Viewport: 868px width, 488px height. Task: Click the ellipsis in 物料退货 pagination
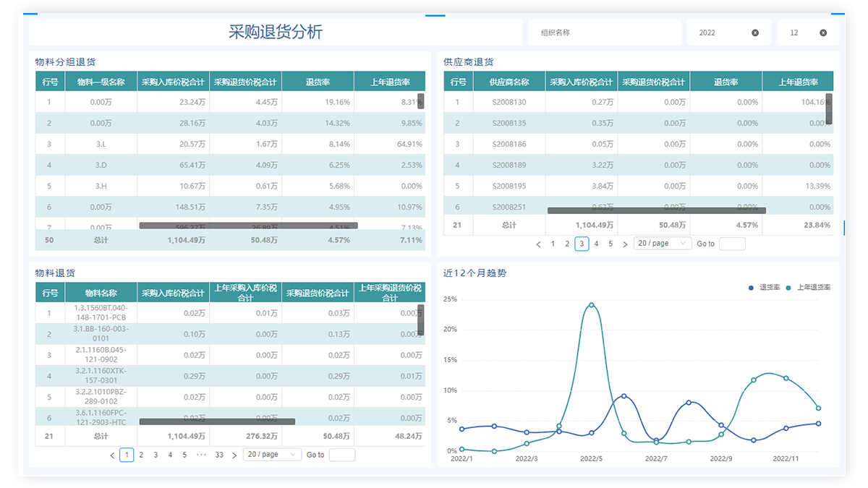[x=202, y=455]
